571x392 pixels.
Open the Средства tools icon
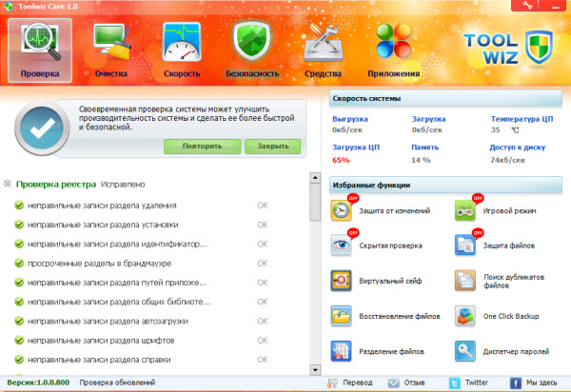click(x=323, y=43)
